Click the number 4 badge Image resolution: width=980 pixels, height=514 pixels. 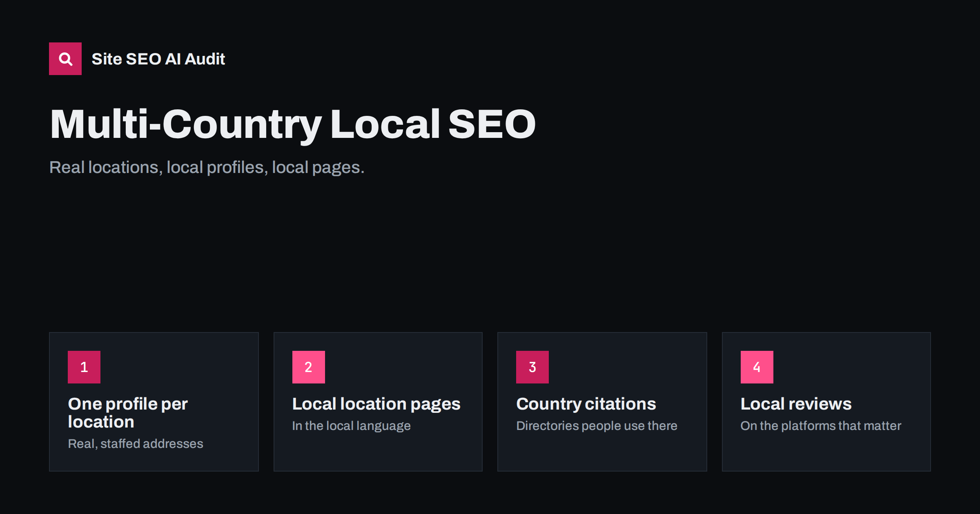(757, 367)
